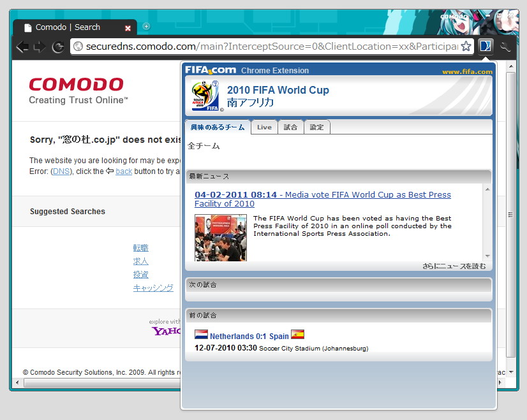
Task: Open the press facility news thumbnail
Action: [221, 238]
